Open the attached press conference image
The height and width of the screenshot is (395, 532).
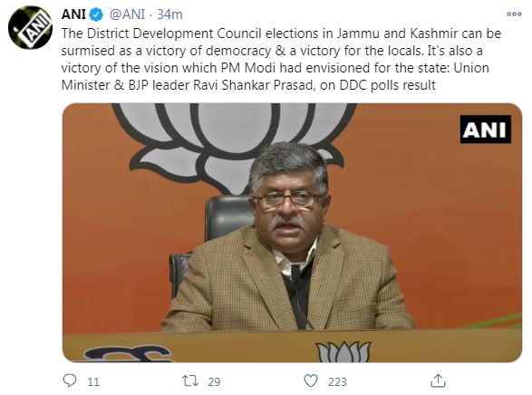click(292, 233)
